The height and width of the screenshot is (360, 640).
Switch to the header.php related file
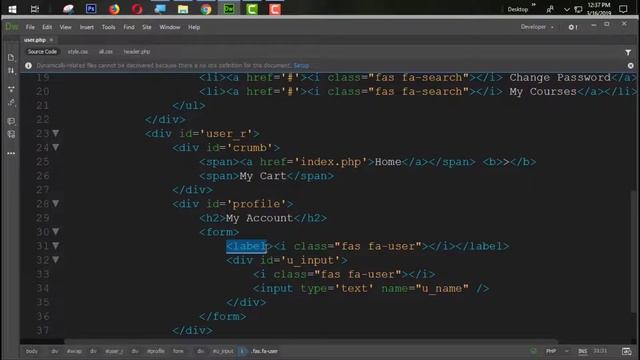(x=137, y=52)
